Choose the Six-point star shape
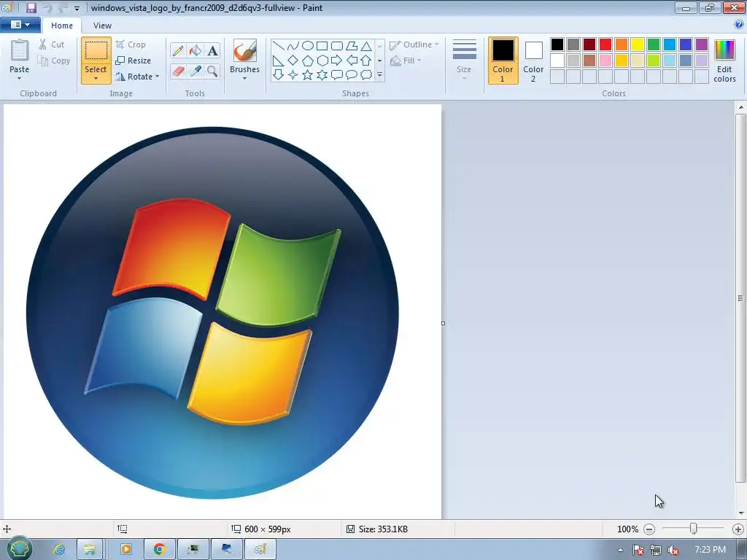 point(322,75)
